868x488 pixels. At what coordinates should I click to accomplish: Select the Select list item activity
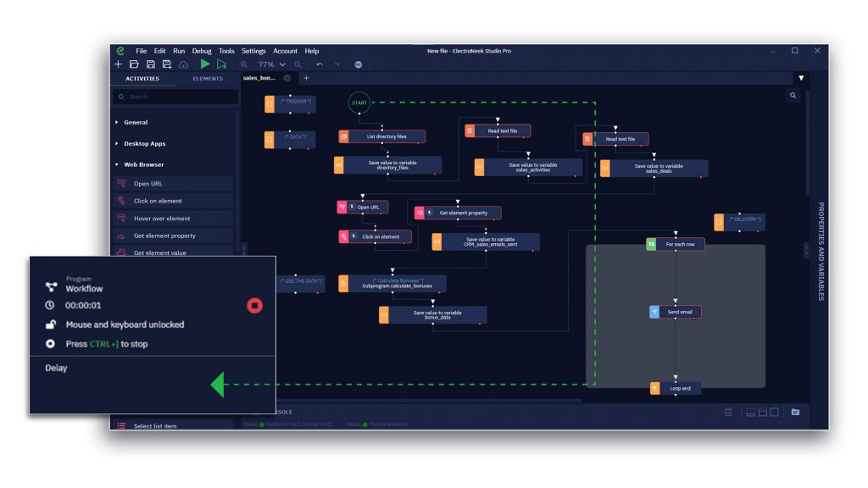173,425
